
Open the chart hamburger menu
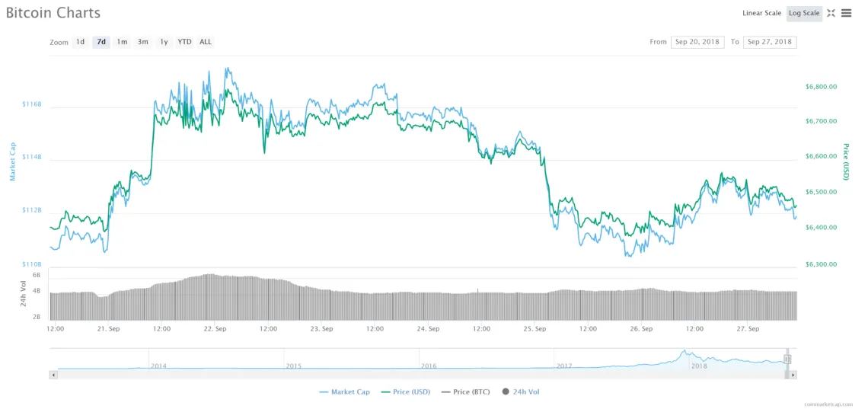847,13
